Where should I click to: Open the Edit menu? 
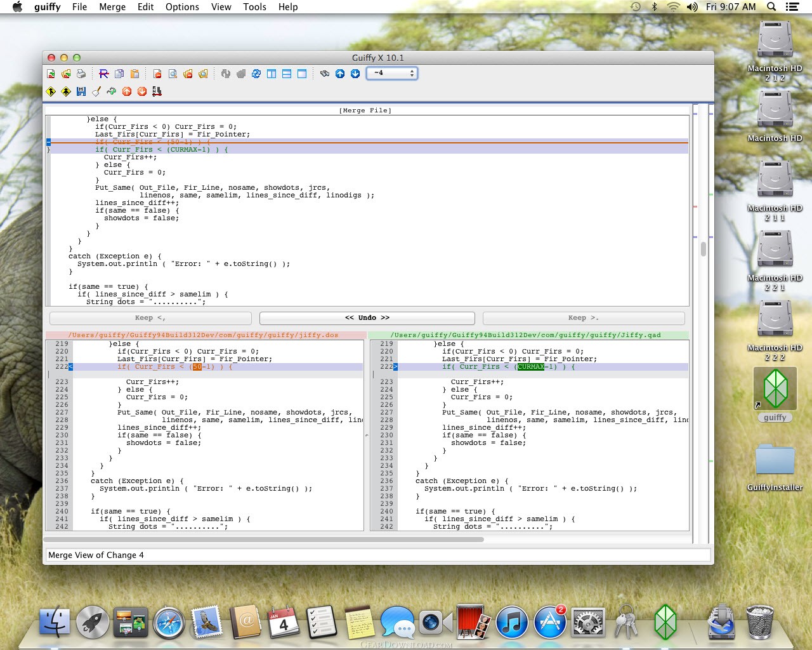point(145,6)
